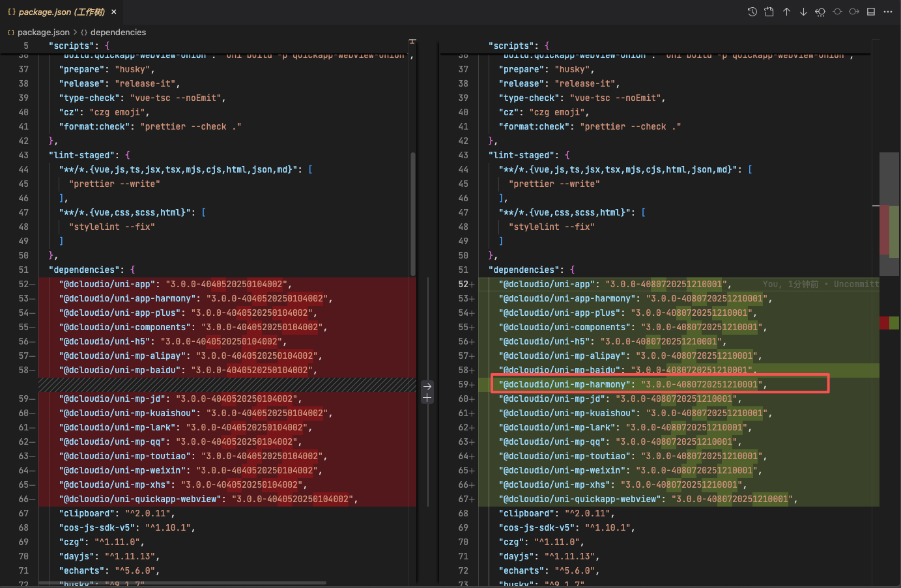Click the left pane vertical scrollbar
Viewport: 901px width, 588px height.
point(413,214)
